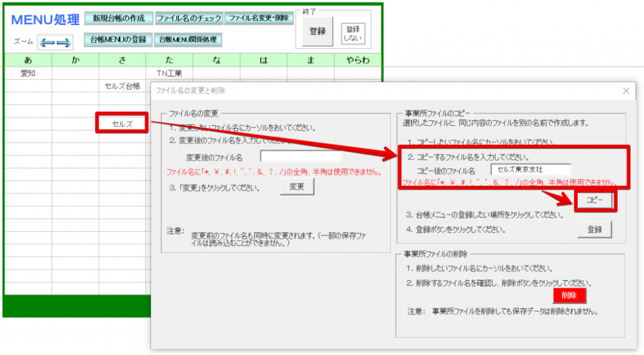Select the やらわ column header
Screen dimensions: 644x355
tap(358, 60)
